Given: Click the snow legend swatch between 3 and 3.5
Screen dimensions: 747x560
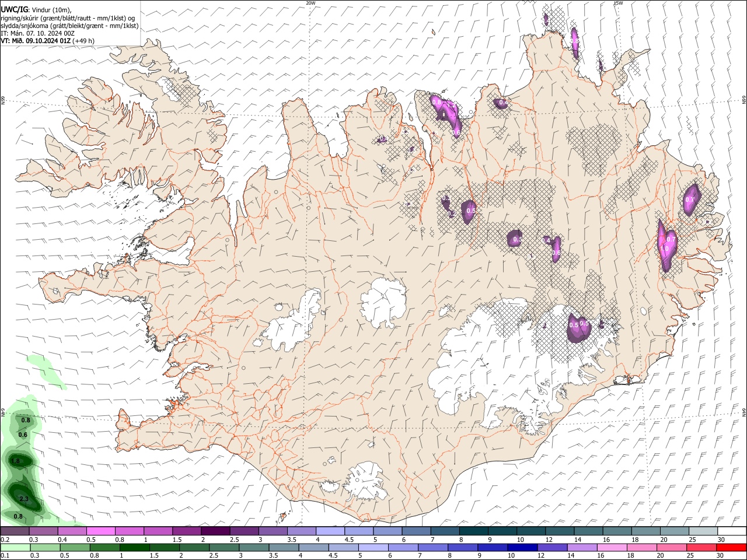Looking at the screenshot, I should click(273, 531).
